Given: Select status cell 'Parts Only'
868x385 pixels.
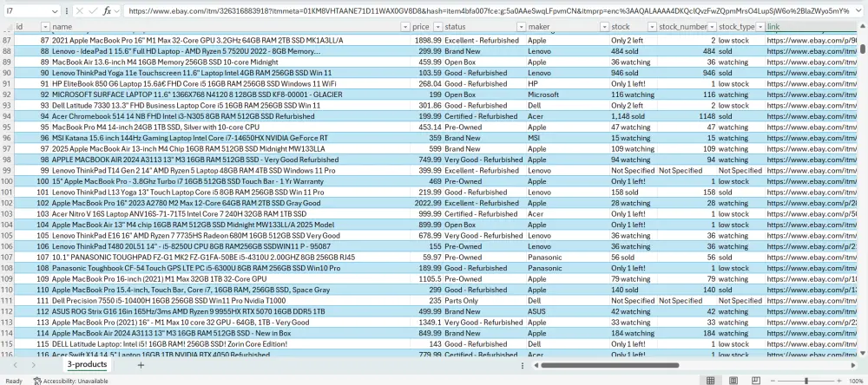Looking at the screenshot, I should tap(484, 300).
